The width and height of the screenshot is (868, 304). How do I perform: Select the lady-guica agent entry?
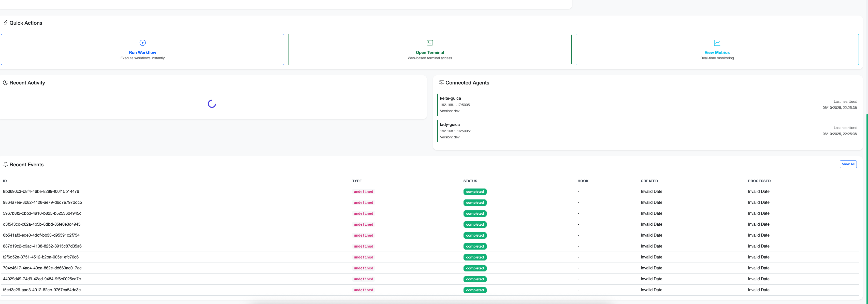[x=450, y=125]
